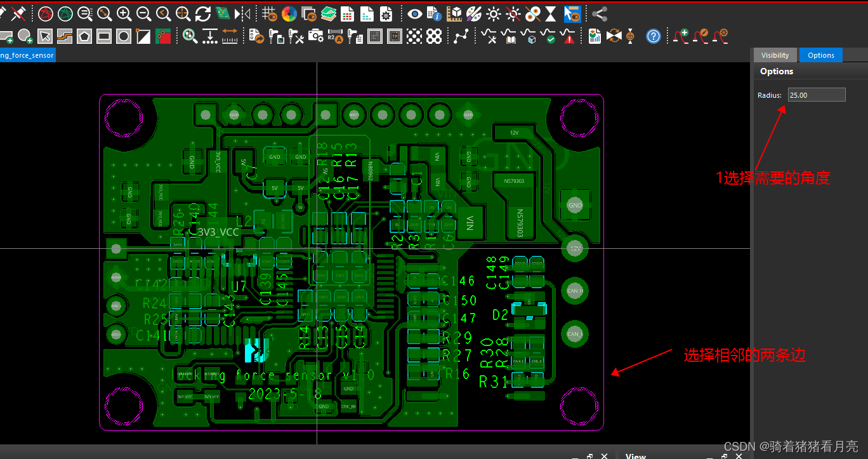Click the route settings gear icon
868x459 pixels.
pyautogui.click(x=720, y=36)
